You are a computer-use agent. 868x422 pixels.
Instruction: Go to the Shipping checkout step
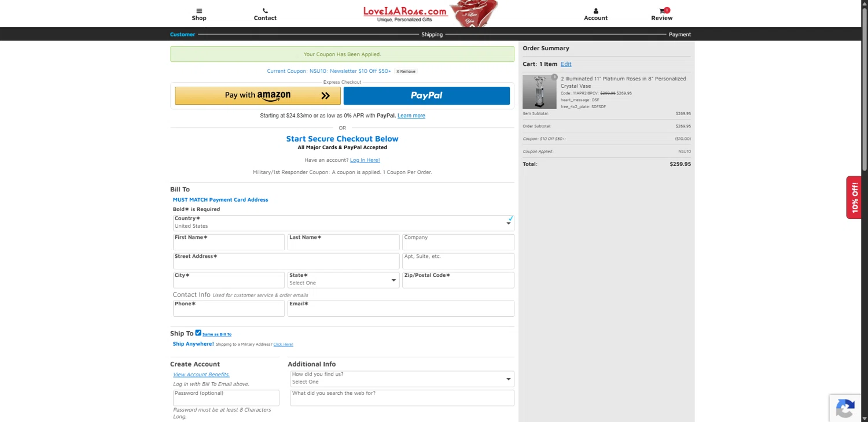432,34
